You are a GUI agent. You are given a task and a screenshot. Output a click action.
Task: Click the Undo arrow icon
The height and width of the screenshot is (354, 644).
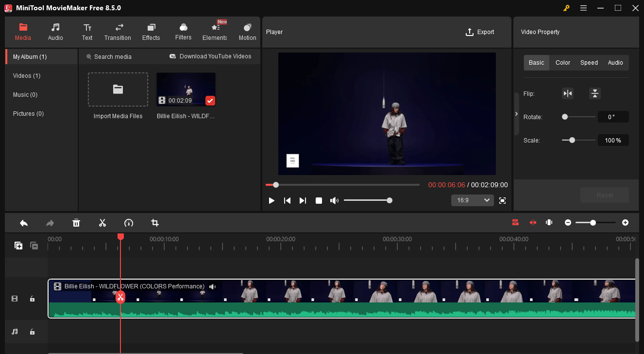tap(24, 223)
